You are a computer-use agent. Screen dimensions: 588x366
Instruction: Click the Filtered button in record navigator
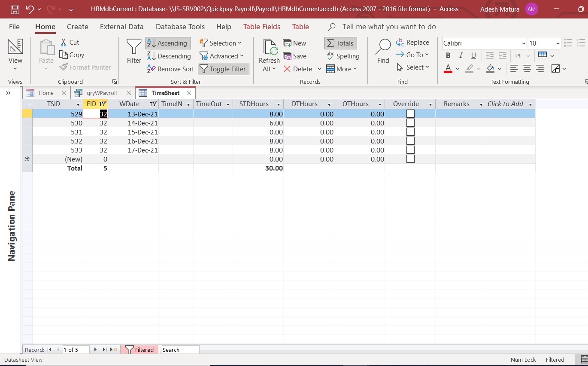point(140,350)
